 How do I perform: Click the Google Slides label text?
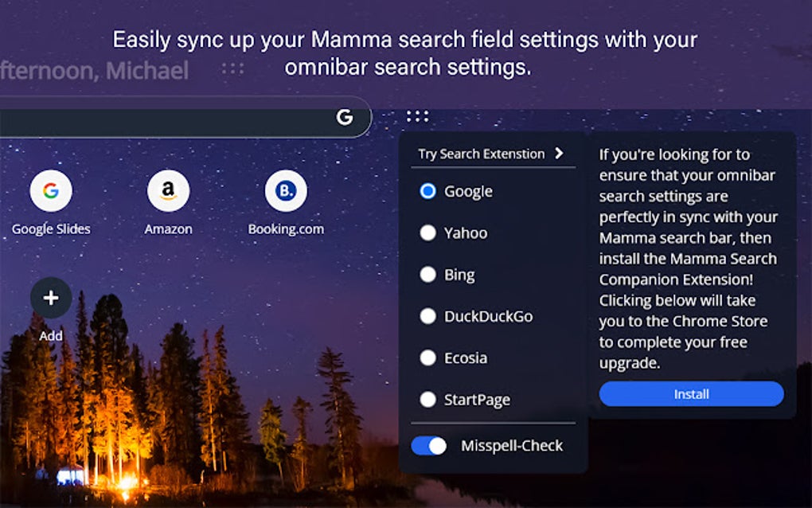(51, 229)
